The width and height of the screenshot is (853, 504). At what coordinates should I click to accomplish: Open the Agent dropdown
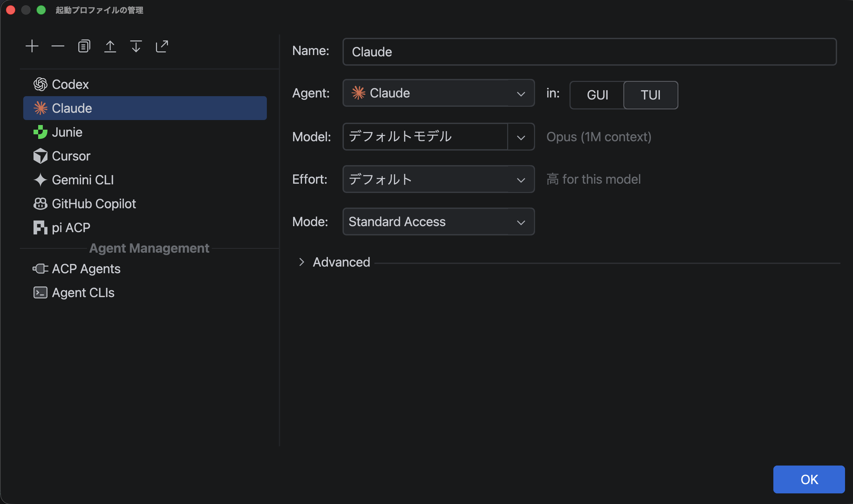pos(438,93)
